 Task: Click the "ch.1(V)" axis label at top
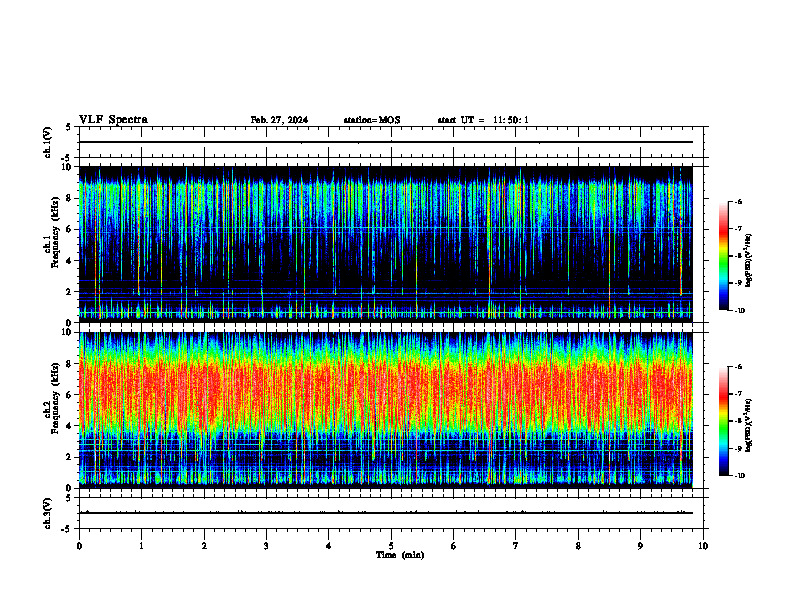click(x=48, y=142)
